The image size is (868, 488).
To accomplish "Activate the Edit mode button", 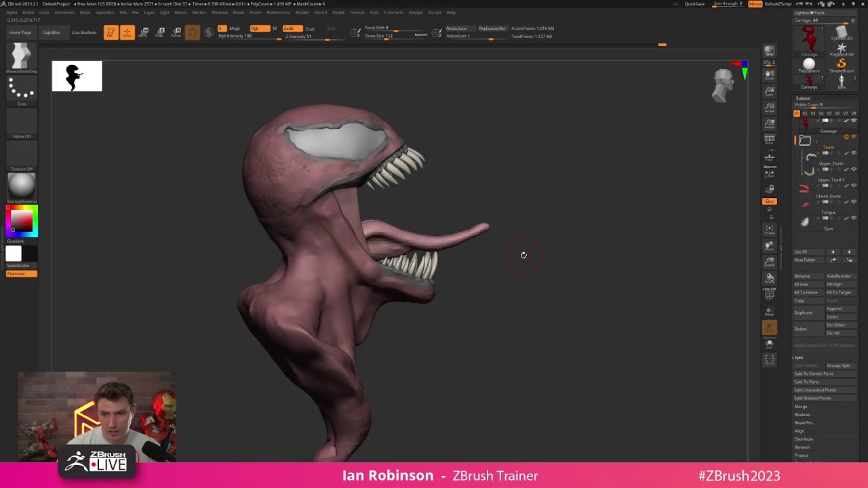I will point(111,33).
